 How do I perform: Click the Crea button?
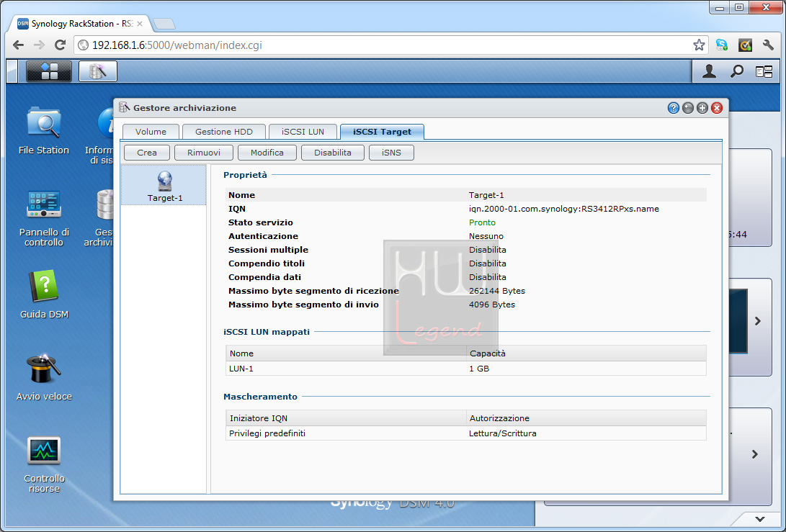pos(147,153)
